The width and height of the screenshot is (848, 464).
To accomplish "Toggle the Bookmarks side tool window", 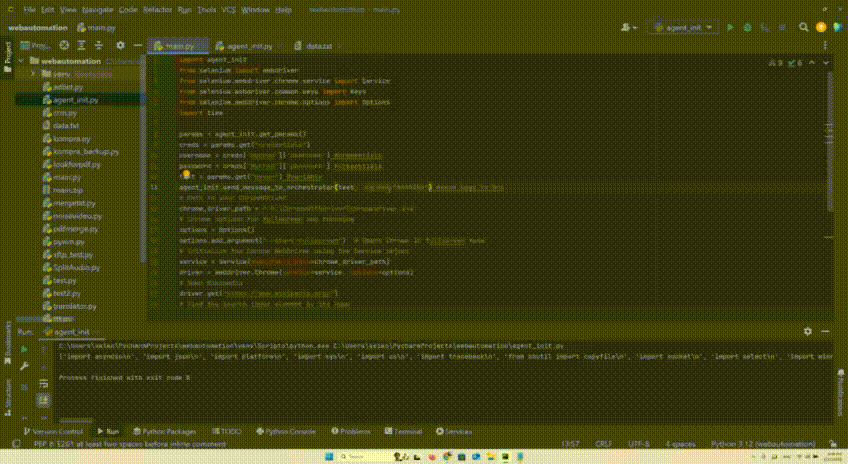I will click(7, 342).
